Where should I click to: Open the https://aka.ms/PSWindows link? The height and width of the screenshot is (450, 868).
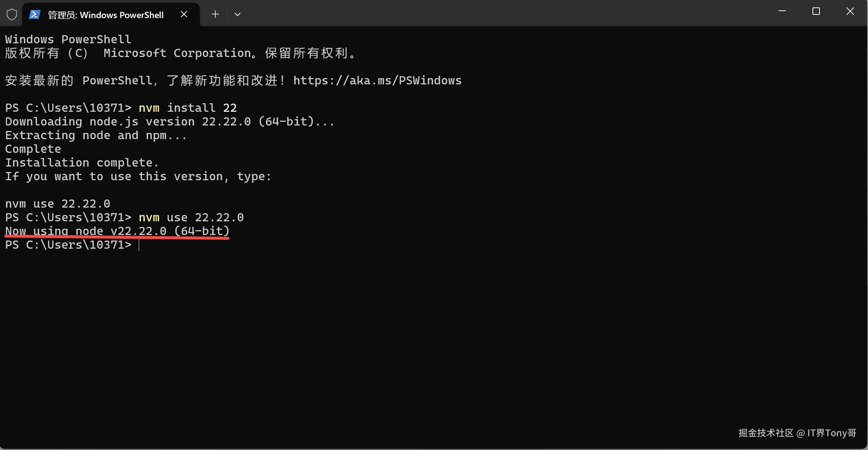[x=377, y=81]
